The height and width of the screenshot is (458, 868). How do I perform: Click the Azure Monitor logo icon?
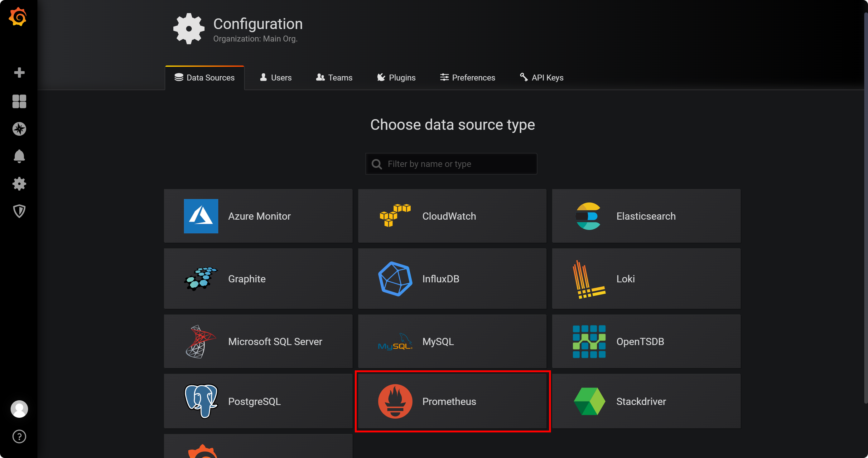coord(201,216)
